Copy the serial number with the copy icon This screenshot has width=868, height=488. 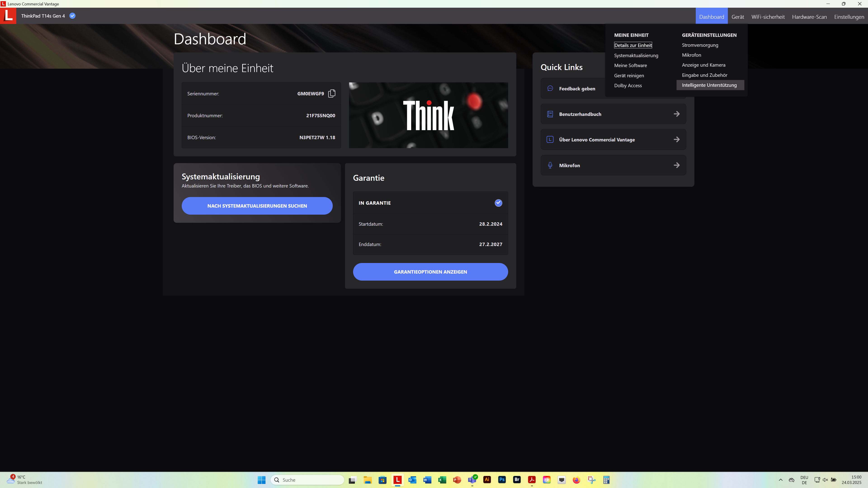tap(332, 93)
